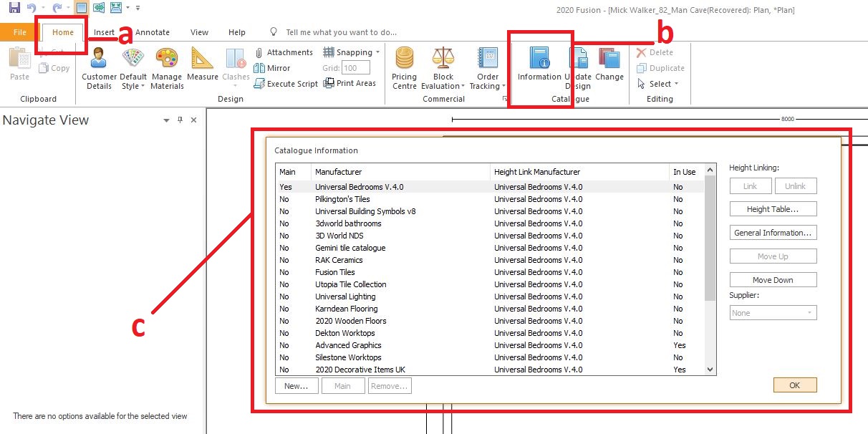The width and height of the screenshot is (868, 434).
Task: Open the Pricing Centre
Action: tap(405, 69)
